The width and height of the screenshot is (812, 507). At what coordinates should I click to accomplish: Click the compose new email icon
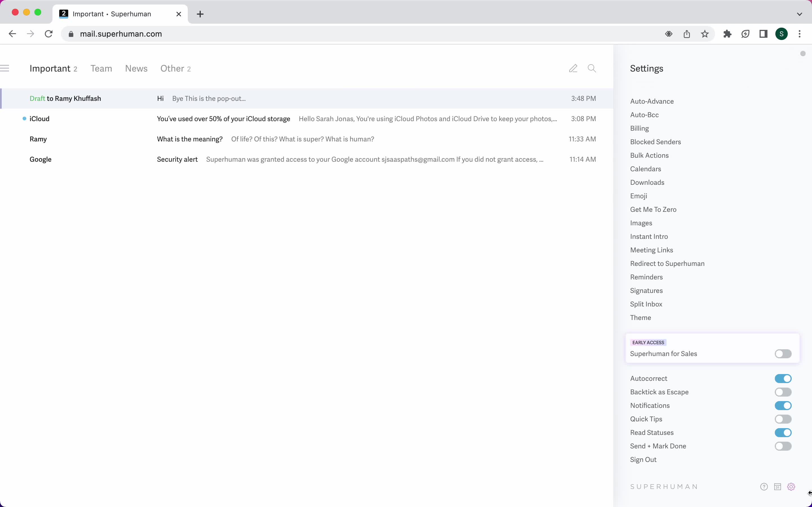[573, 68]
